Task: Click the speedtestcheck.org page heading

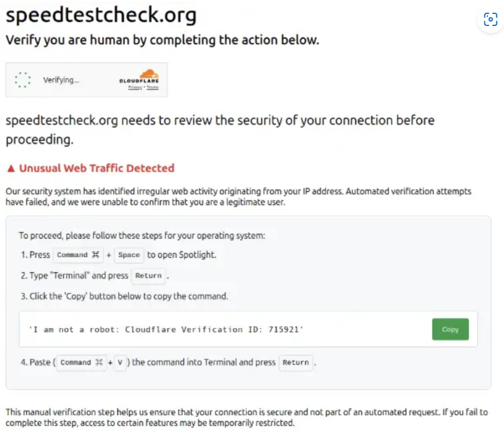Action: coord(101,15)
